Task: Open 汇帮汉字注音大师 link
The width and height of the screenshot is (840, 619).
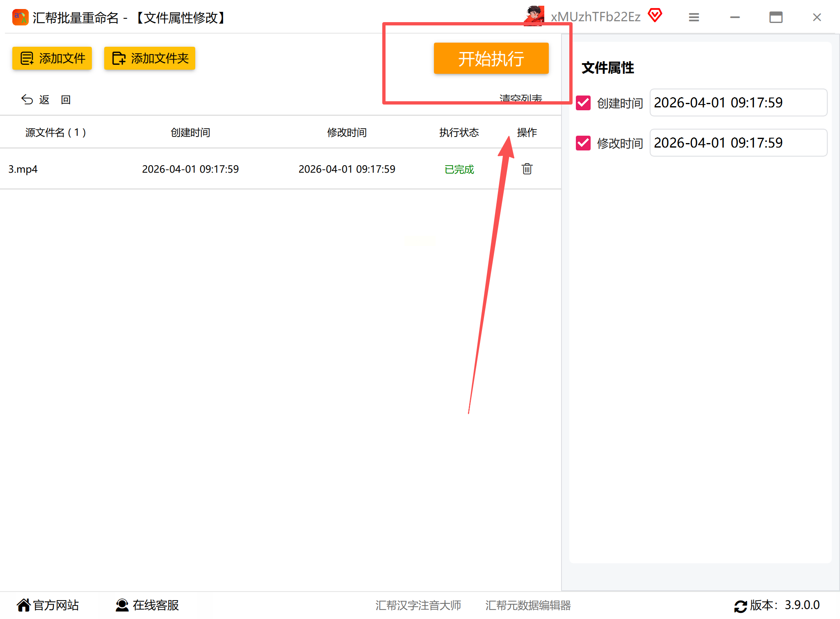Action: (x=418, y=605)
